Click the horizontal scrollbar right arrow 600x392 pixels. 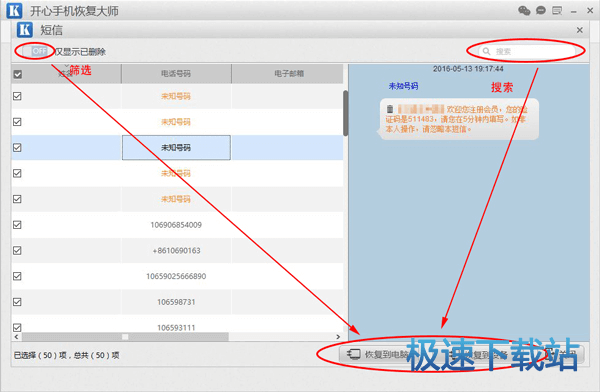338,337
